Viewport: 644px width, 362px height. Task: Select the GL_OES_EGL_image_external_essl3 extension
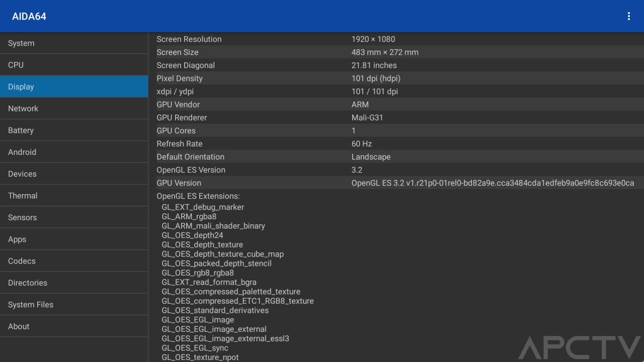coord(225,339)
